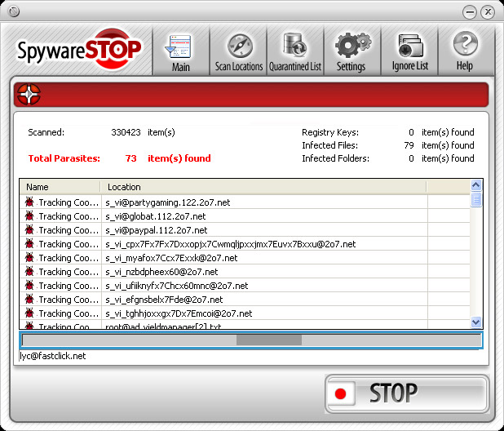Click the bug icon beside myafox entry
The width and height of the screenshot is (504, 431).
point(29,257)
